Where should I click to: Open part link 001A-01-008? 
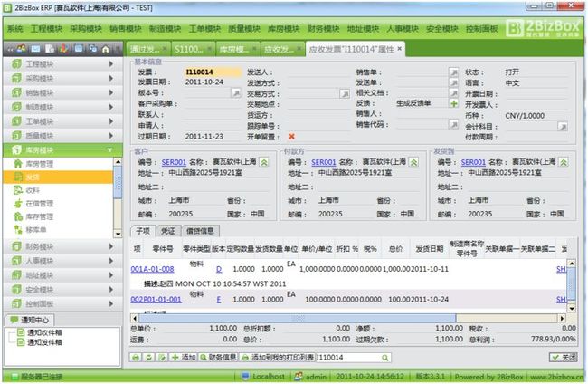pos(152,269)
